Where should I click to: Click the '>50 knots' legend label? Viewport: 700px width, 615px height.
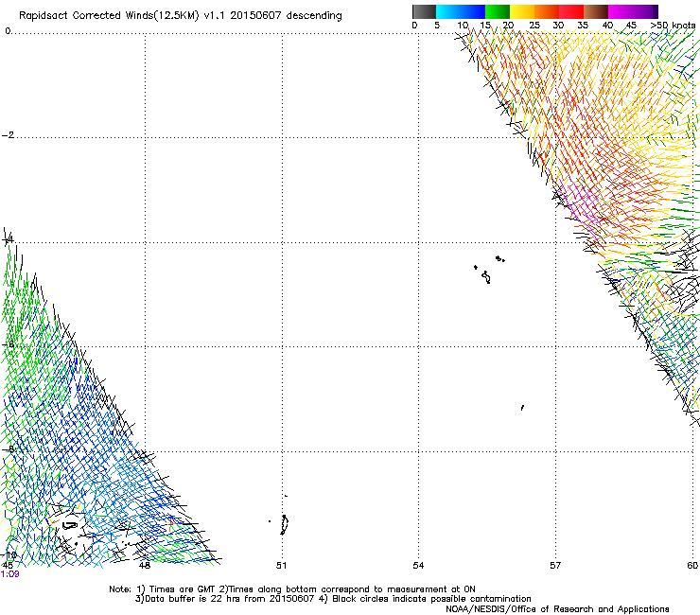pos(673,26)
